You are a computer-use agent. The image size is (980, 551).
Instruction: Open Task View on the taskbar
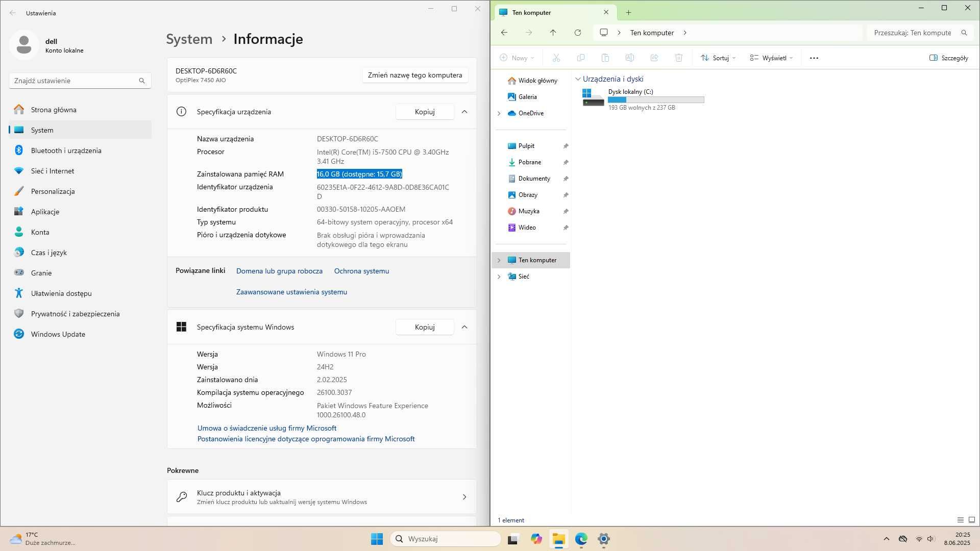pyautogui.click(x=513, y=539)
